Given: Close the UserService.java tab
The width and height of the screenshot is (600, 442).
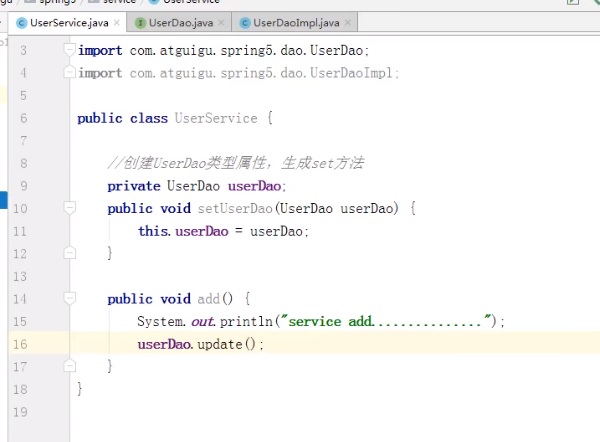Looking at the screenshot, I should [x=117, y=23].
